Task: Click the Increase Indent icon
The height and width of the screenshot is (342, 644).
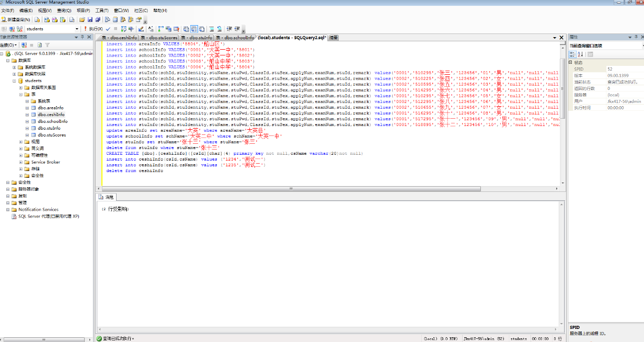Action: click(237, 29)
